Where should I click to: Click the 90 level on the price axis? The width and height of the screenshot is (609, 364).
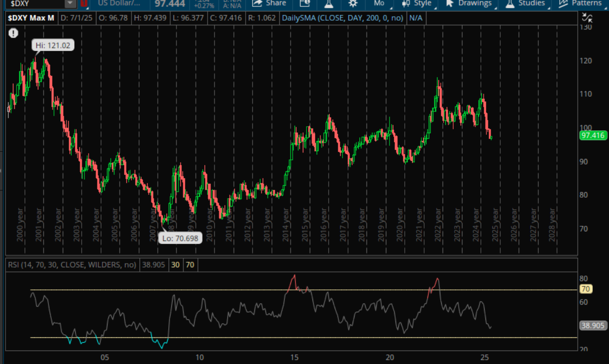[584, 161]
